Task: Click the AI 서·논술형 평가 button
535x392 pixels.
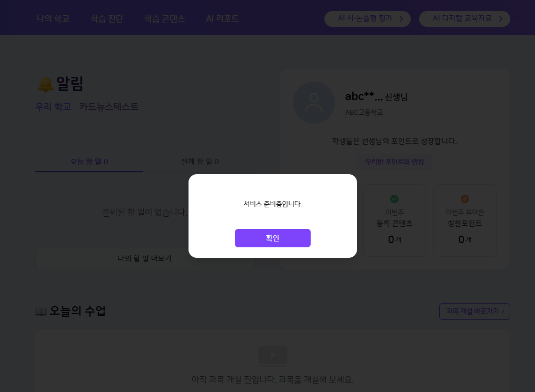Action: (367, 19)
